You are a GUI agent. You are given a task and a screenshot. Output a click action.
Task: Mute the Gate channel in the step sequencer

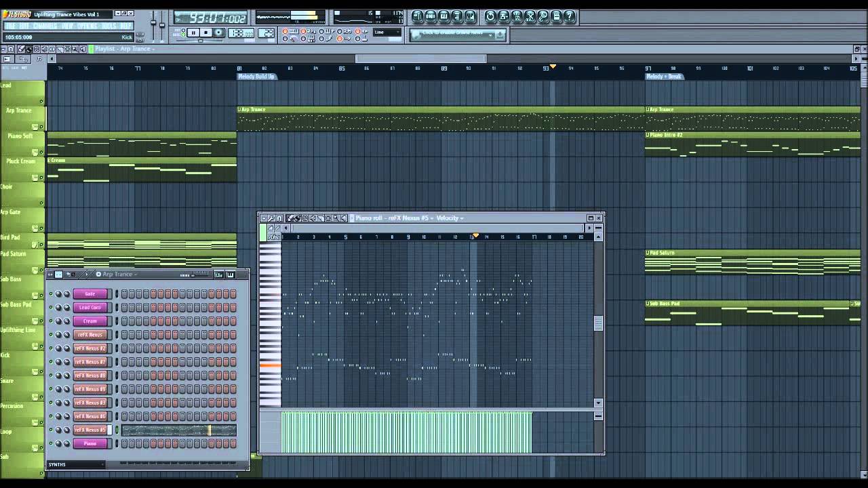[x=51, y=293]
